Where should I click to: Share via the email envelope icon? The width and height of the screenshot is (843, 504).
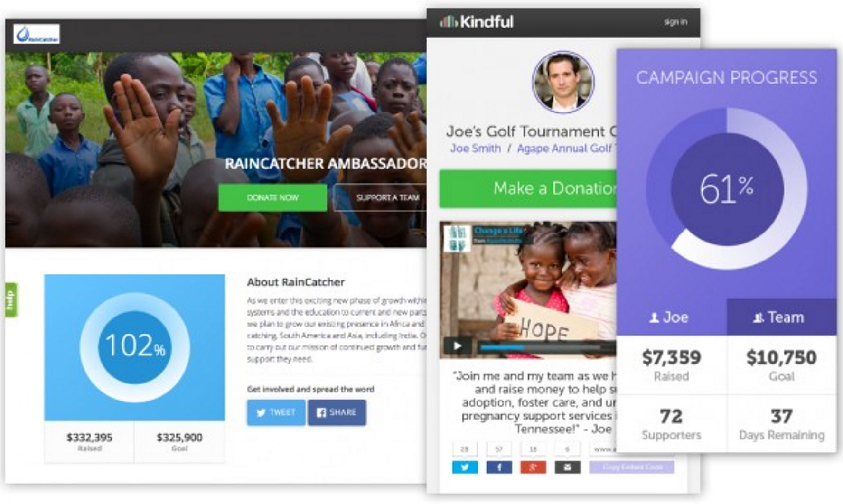pos(567,467)
